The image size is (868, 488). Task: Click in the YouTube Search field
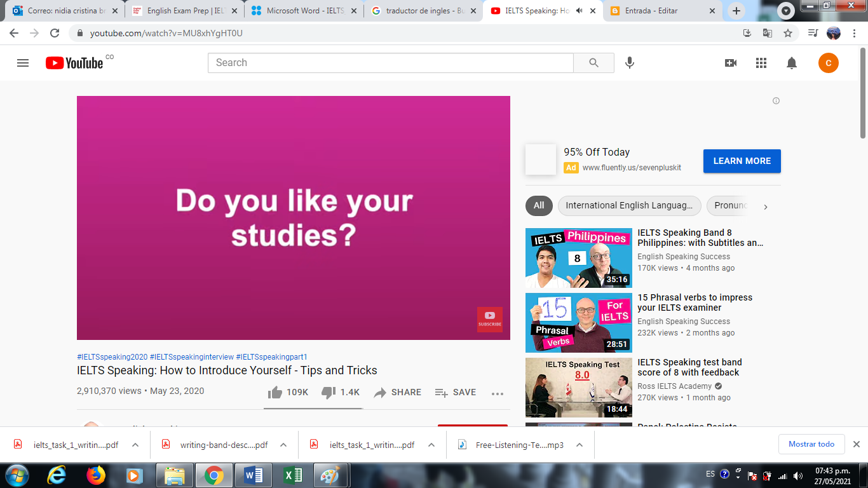(x=391, y=63)
